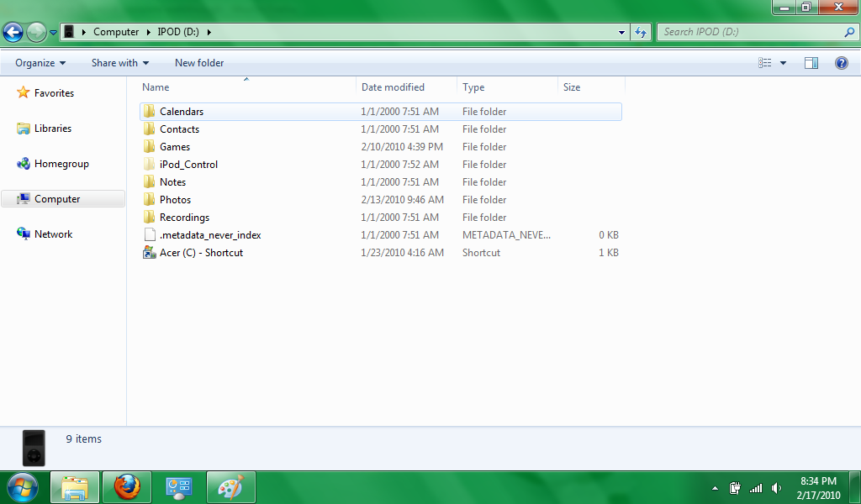Open the recent pages dropdown arrow
861x504 pixels.
(53, 33)
